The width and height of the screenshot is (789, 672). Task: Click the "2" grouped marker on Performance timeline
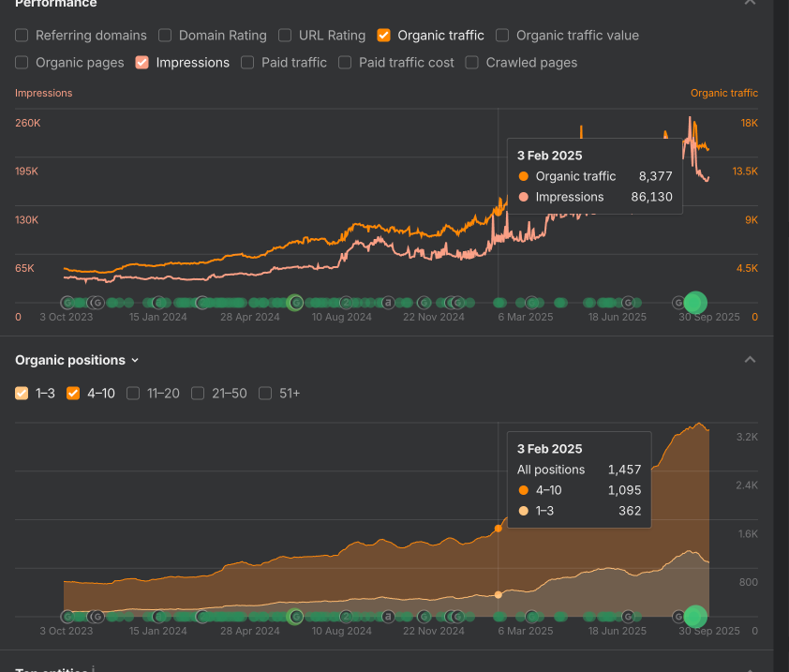346,303
